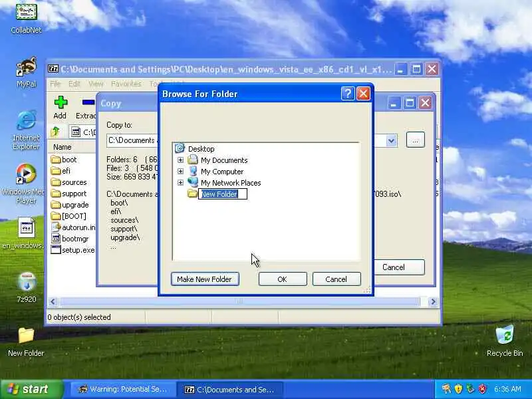Select the boot folder in 7-Zip list
The image size is (532, 399).
click(64, 160)
